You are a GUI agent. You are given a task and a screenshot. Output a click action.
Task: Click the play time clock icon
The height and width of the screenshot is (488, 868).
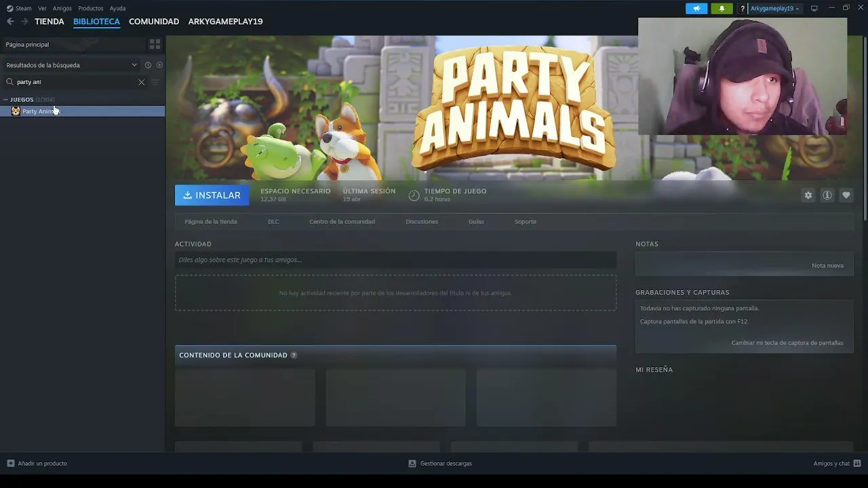(x=414, y=195)
